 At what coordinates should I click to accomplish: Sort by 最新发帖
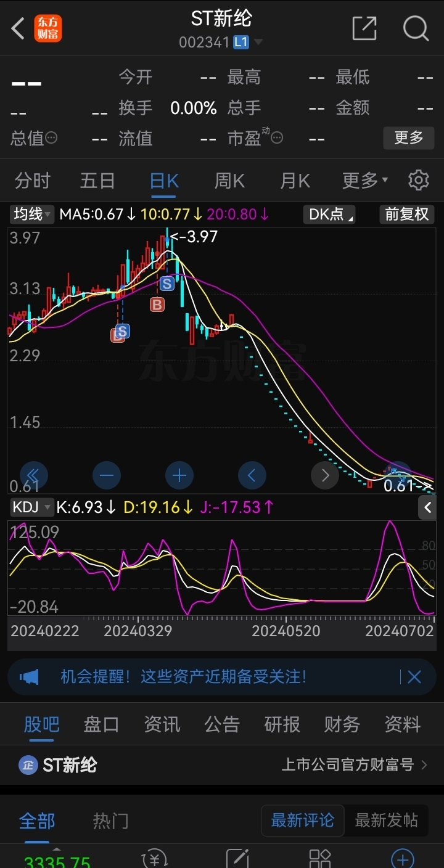pos(386,821)
